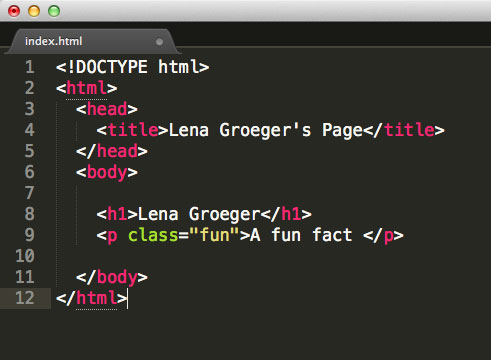
Task: Click line number 1 in the gutter
Action: (x=30, y=67)
